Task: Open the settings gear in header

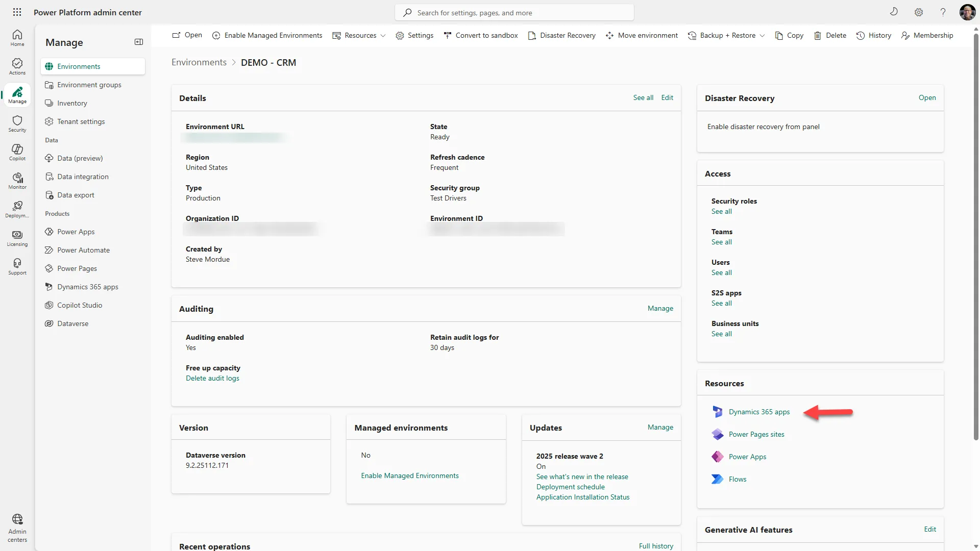Action: click(x=918, y=12)
